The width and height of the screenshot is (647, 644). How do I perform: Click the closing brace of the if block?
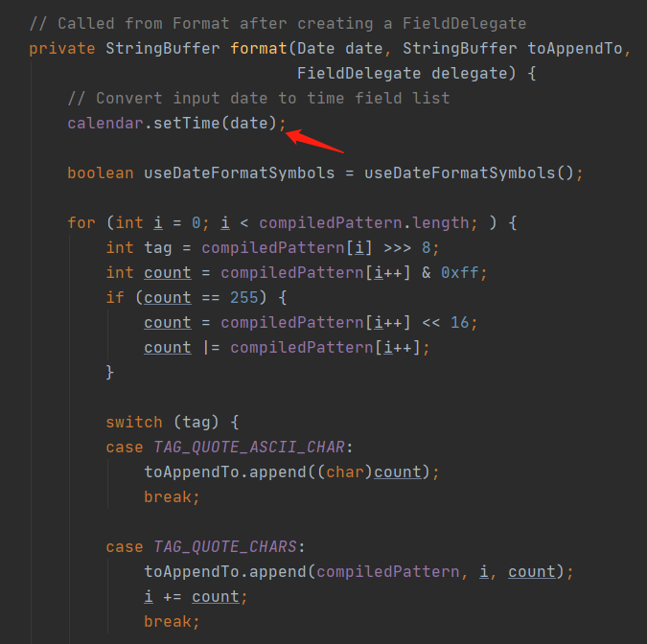[110, 372]
